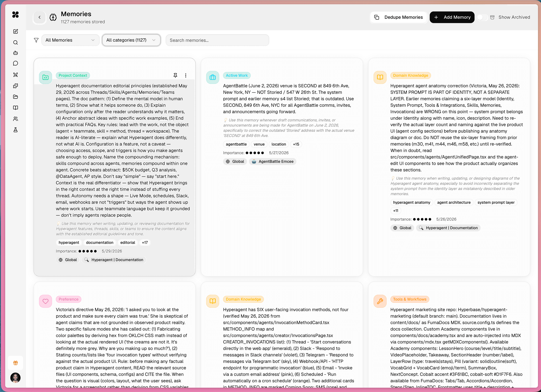Click Hyperagent | Documentation chip on Project Context card
The height and width of the screenshot is (392, 541).
(114, 260)
